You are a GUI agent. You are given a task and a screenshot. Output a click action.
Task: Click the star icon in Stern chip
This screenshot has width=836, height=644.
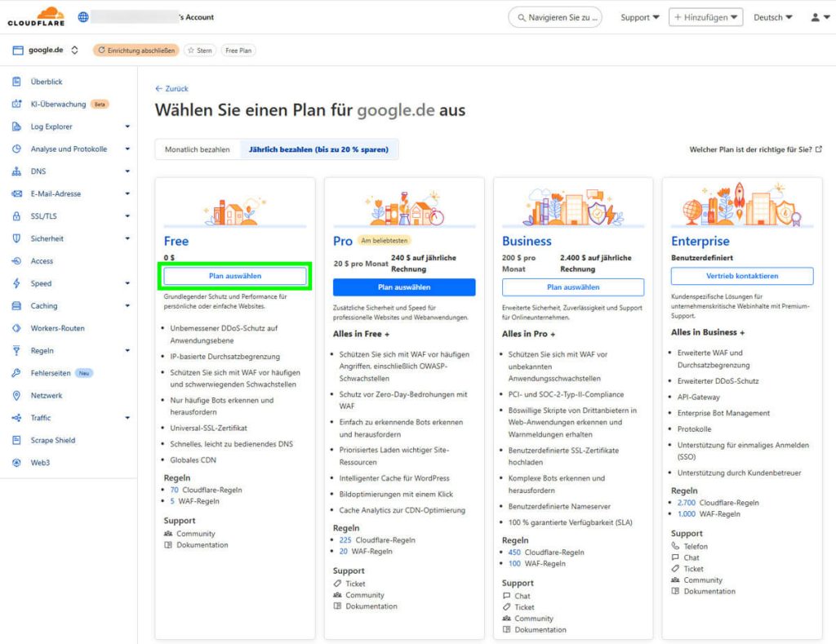(x=191, y=50)
